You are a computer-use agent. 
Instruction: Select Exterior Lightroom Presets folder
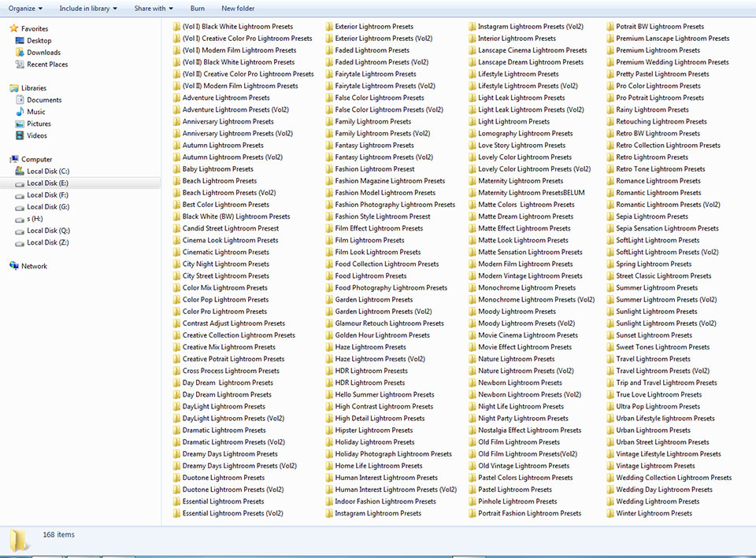369,27
